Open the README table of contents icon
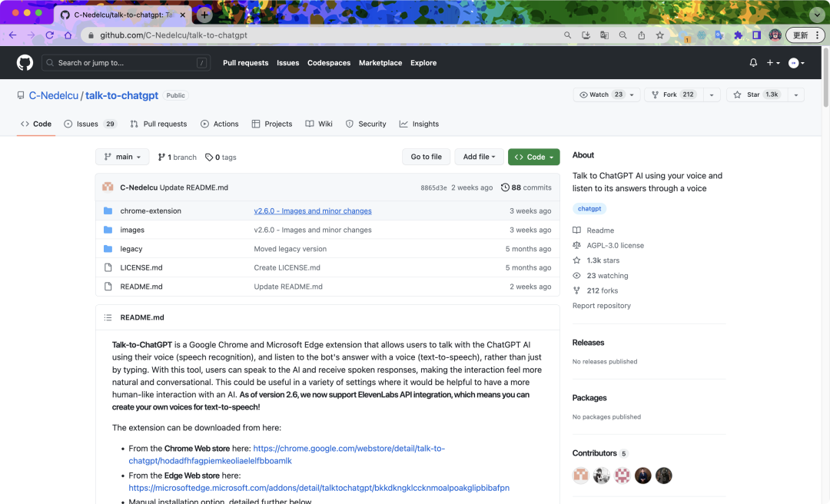 pos(108,317)
